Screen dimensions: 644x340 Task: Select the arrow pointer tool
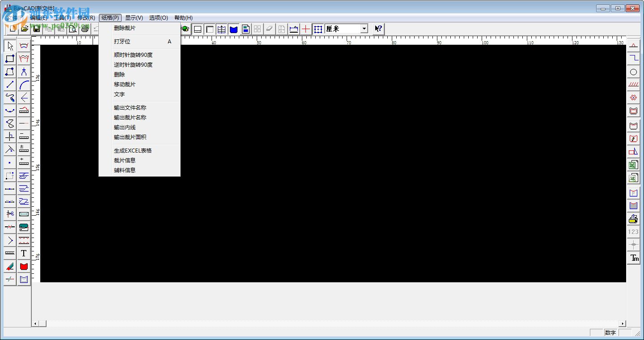pos(10,46)
